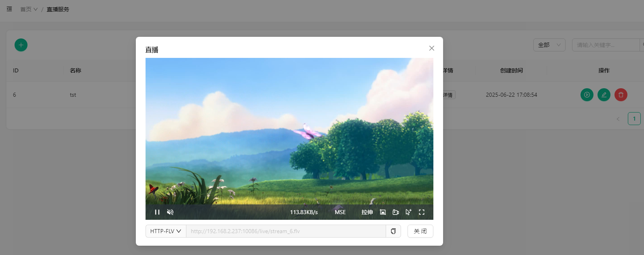Copy the stream URL
The width and height of the screenshot is (644, 255).
pyautogui.click(x=393, y=231)
